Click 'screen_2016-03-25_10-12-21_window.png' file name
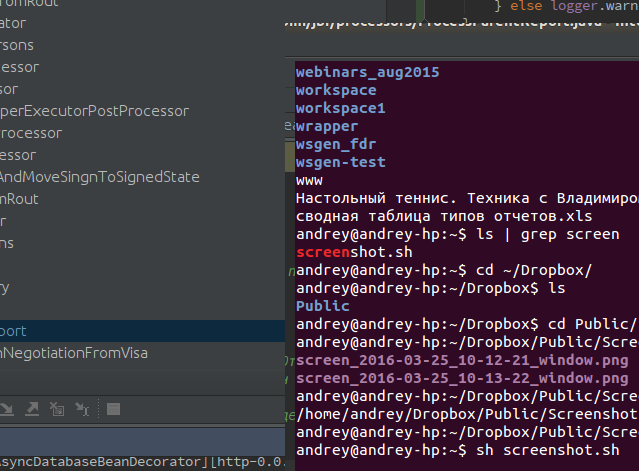 click(x=462, y=360)
